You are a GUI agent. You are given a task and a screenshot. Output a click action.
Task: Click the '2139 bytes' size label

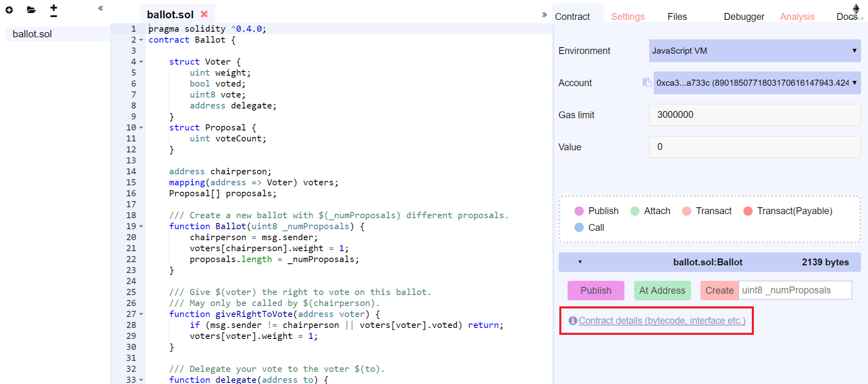(825, 262)
